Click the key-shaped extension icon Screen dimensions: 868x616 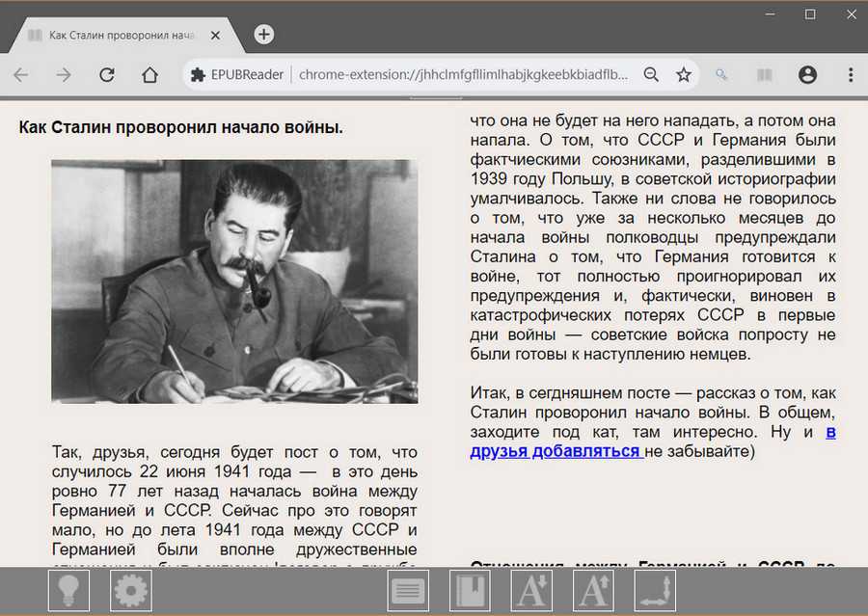pos(721,74)
